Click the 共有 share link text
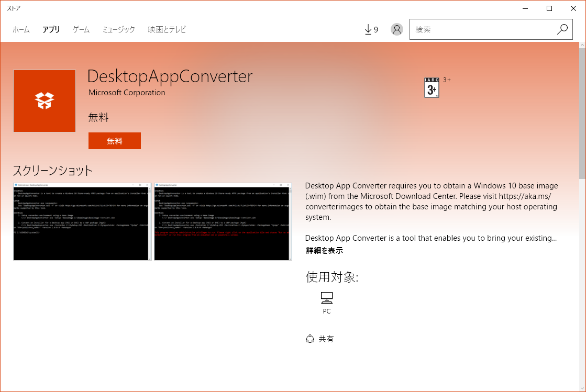The image size is (586, 392). [326, 339]
